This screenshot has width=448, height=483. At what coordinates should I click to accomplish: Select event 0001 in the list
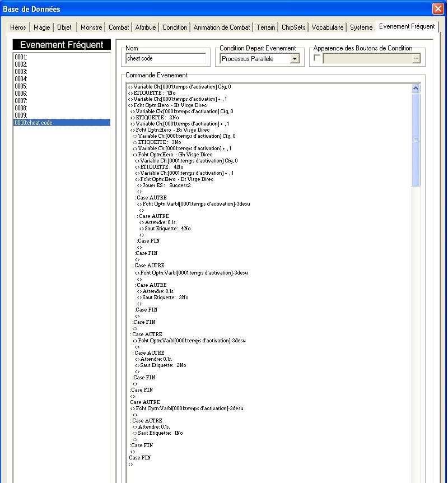pyautogui.click(x=62, y=57)
